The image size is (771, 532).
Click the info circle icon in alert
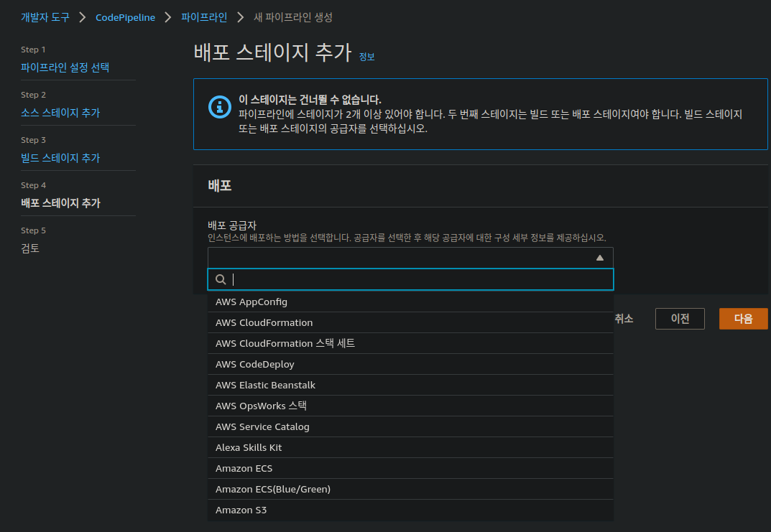point(220,106)
